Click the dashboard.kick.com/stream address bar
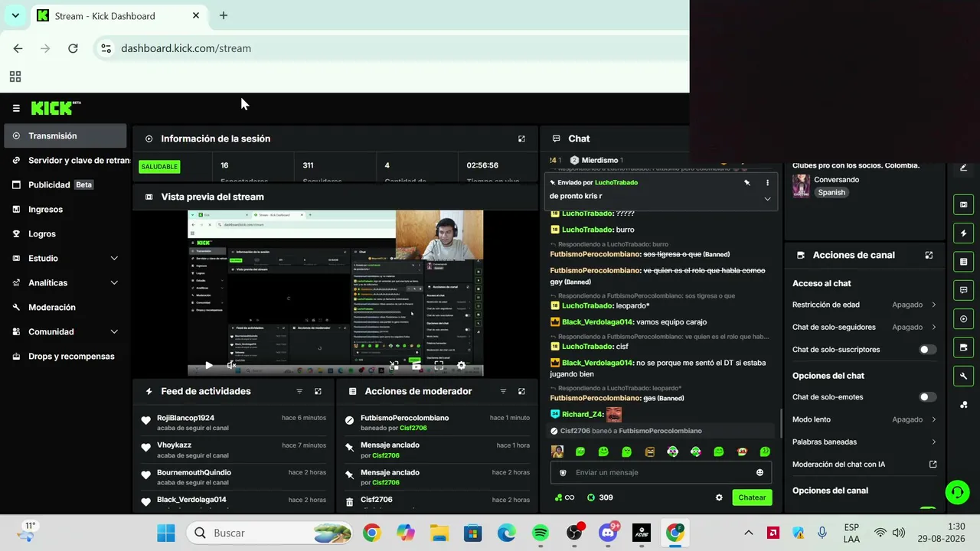The width and height of the screenshot is (980, 551). coord(390,48)
